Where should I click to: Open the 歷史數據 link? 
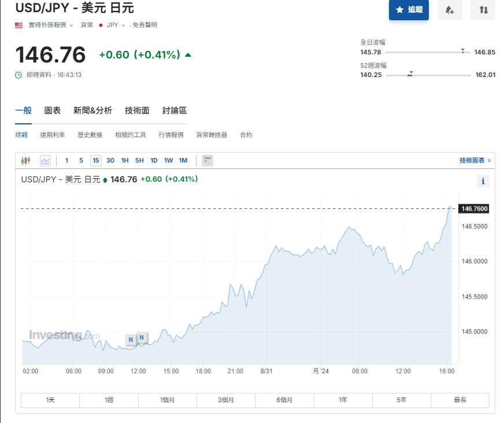pos(90,135)
